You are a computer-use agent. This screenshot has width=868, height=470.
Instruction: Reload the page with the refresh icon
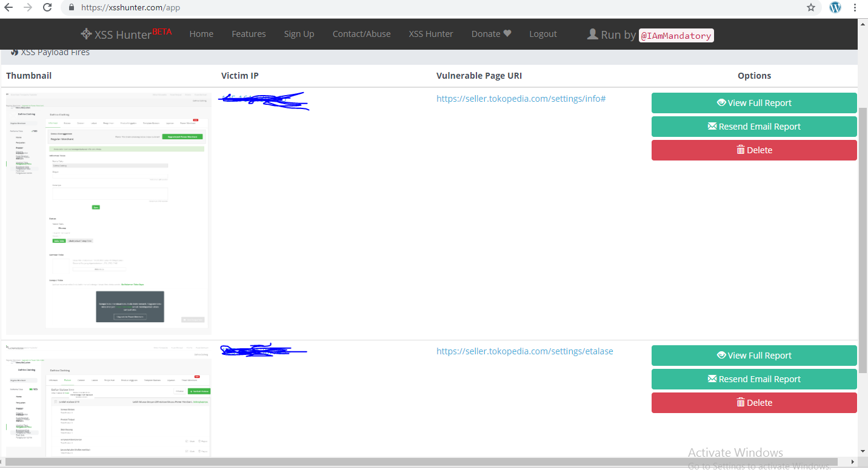[x=47, y=8]
